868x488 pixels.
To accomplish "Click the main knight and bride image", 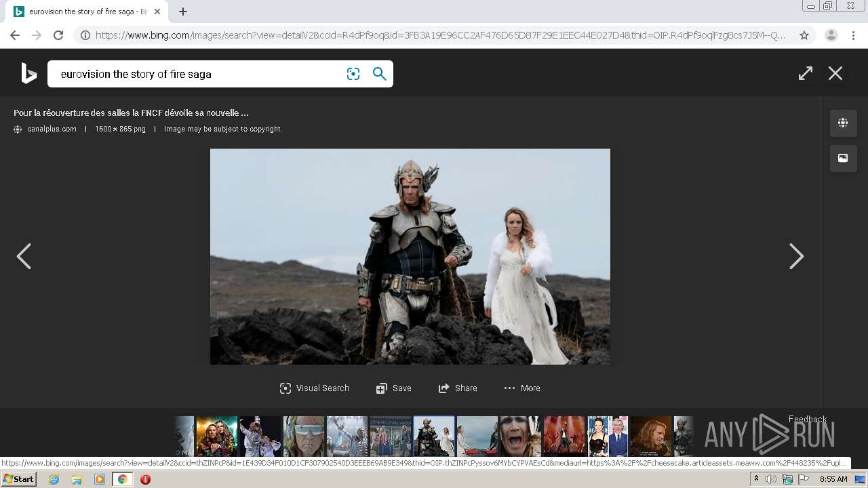I will click(410, 257).
